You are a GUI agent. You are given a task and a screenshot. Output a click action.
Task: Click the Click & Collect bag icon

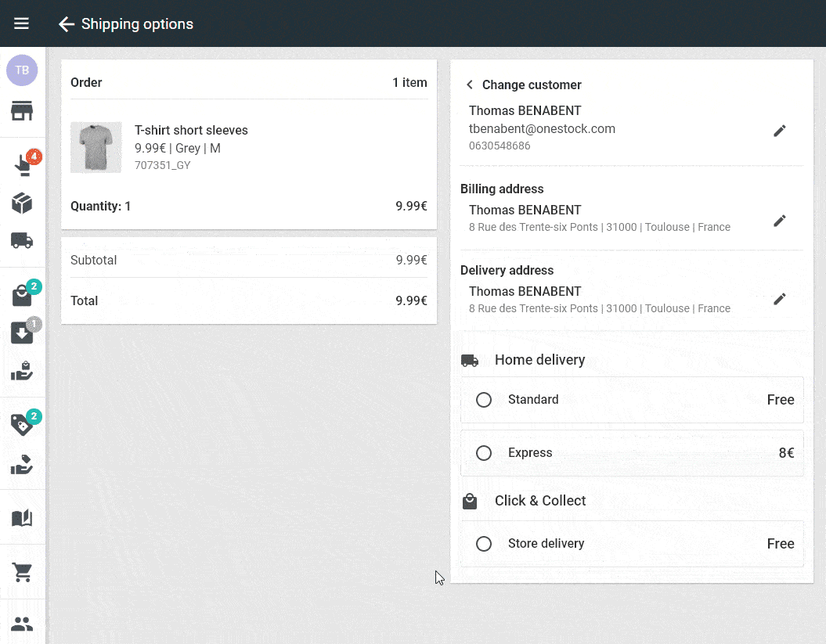point(469,502)
